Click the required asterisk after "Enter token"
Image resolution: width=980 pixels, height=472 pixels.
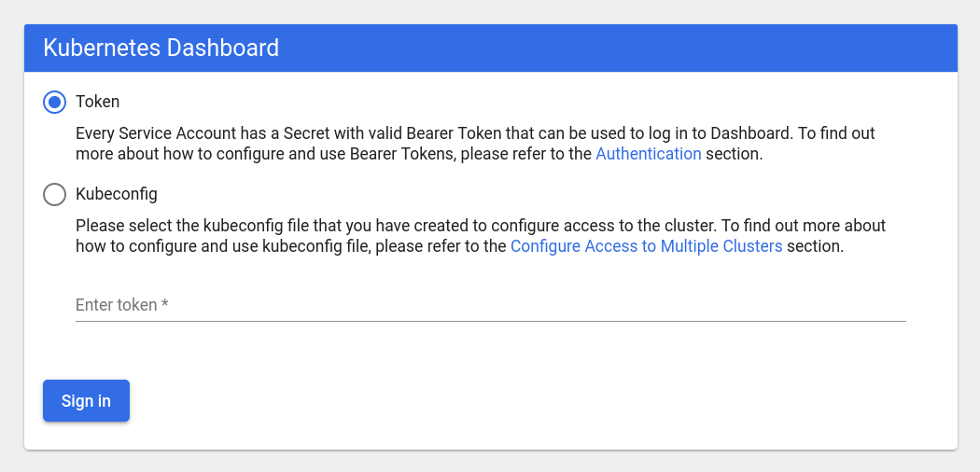165,305
